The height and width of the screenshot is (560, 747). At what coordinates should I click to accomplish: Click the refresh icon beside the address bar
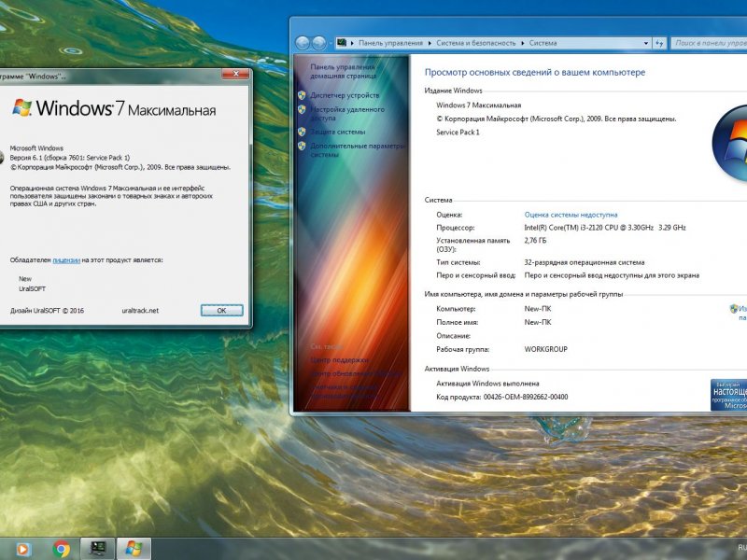[659, 43]
